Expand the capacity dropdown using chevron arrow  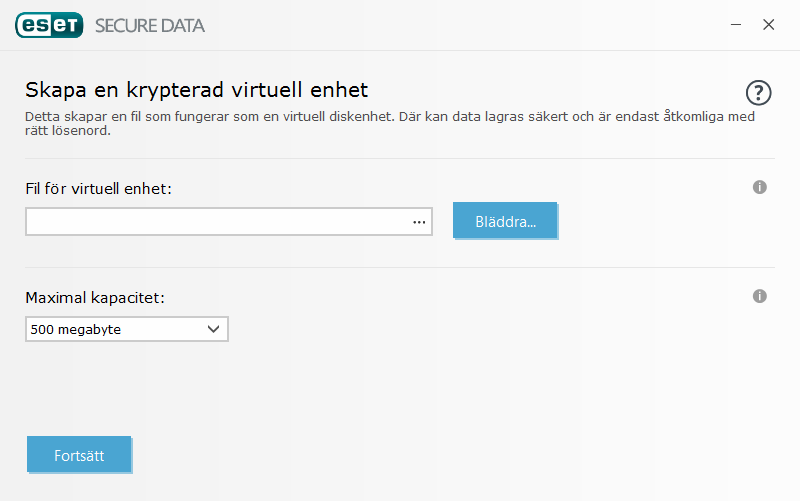coord(213,329)
